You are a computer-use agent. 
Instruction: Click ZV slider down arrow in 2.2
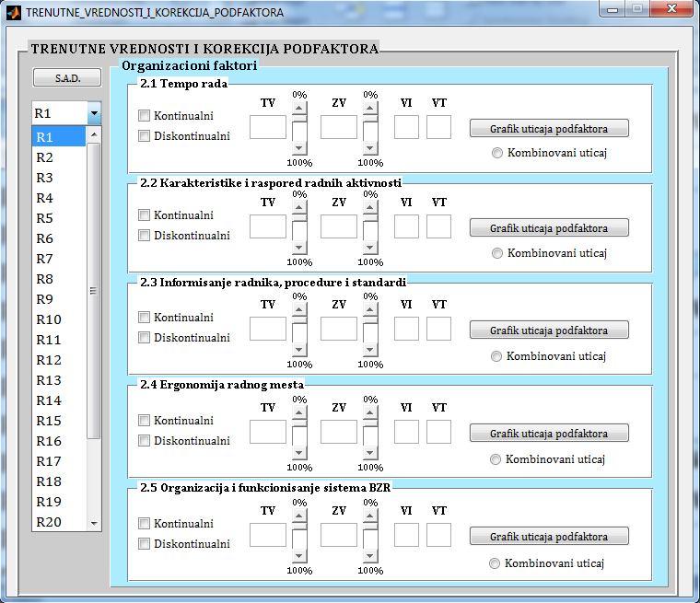point(370,247)
